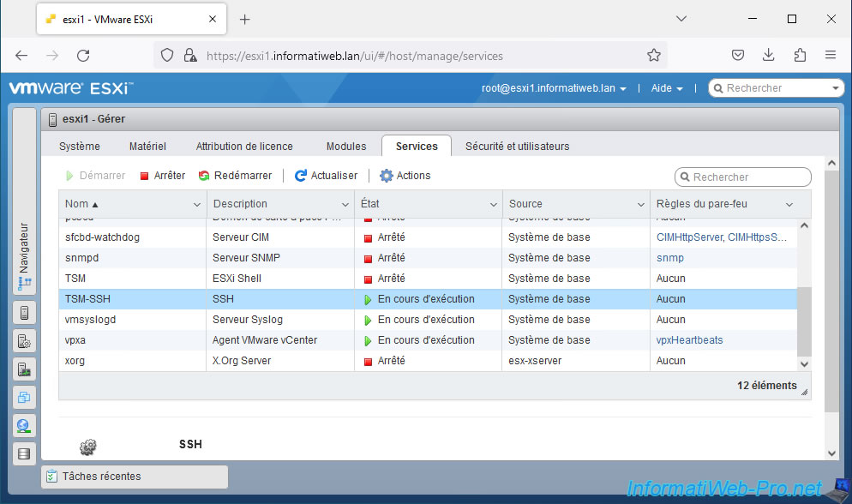Select the snmpd service row
852x504 pixels.
coord(428,258)
